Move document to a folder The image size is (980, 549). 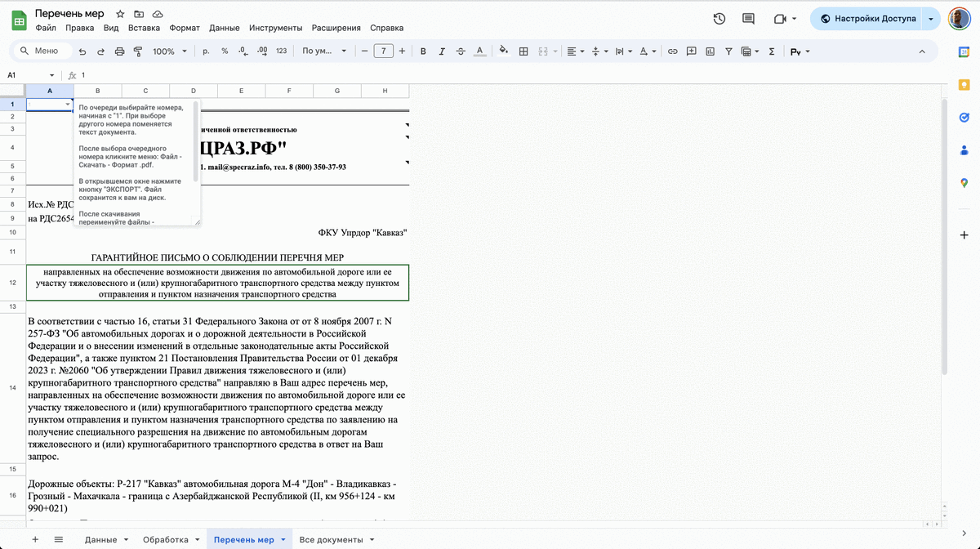click(x=139, y=14)
